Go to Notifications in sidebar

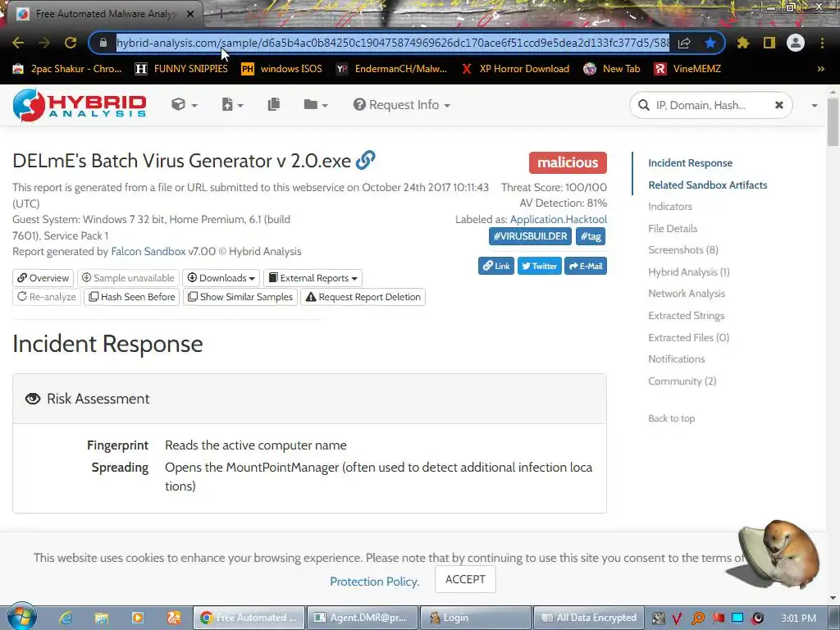click(676, 359)
